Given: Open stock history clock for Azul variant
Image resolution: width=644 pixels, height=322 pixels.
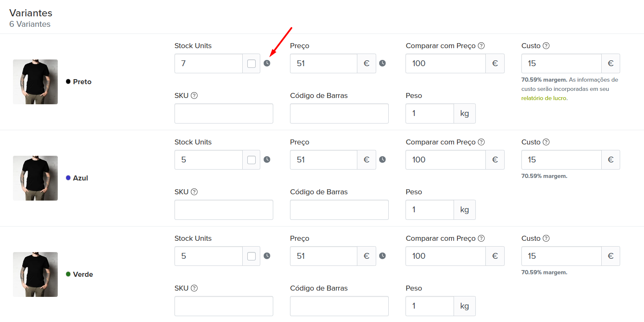Looking at the screenshot, I should [267, 160].
